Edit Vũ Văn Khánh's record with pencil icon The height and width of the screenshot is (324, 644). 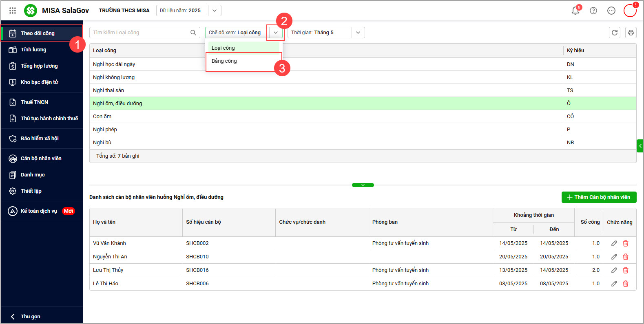click(x=614, y=243)
